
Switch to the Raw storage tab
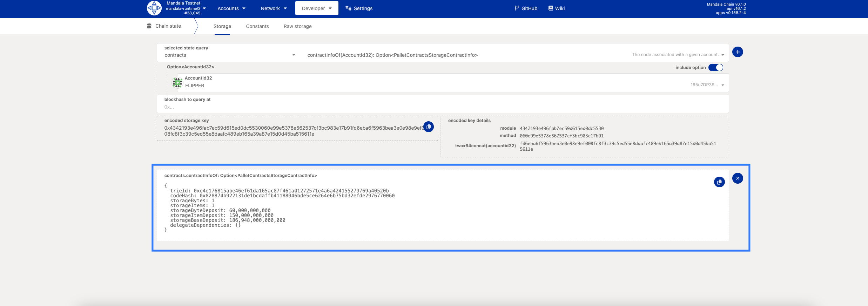(x=298, y=26)
